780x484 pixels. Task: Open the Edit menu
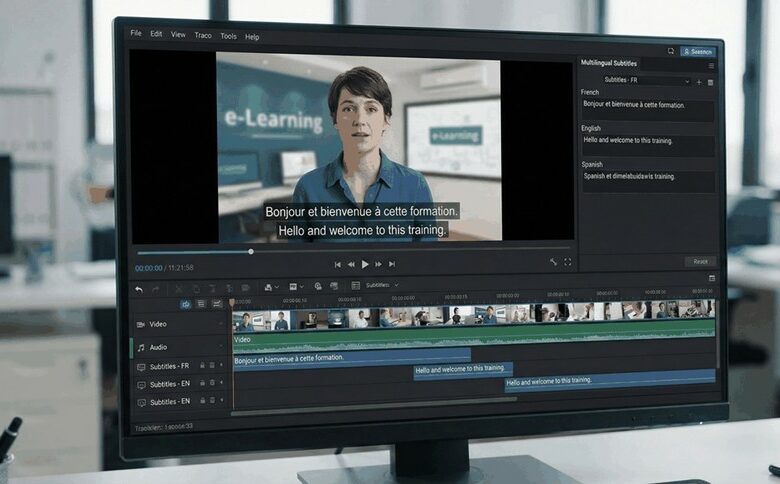[156, 34]
